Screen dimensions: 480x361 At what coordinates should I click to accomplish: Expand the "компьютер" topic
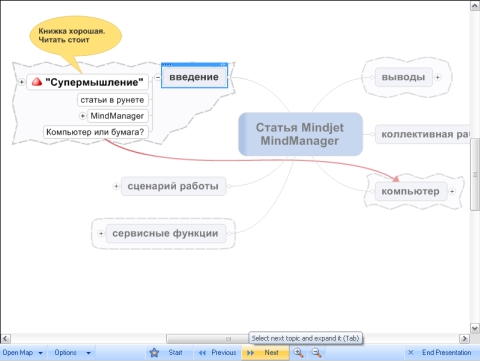click(452, 191)
